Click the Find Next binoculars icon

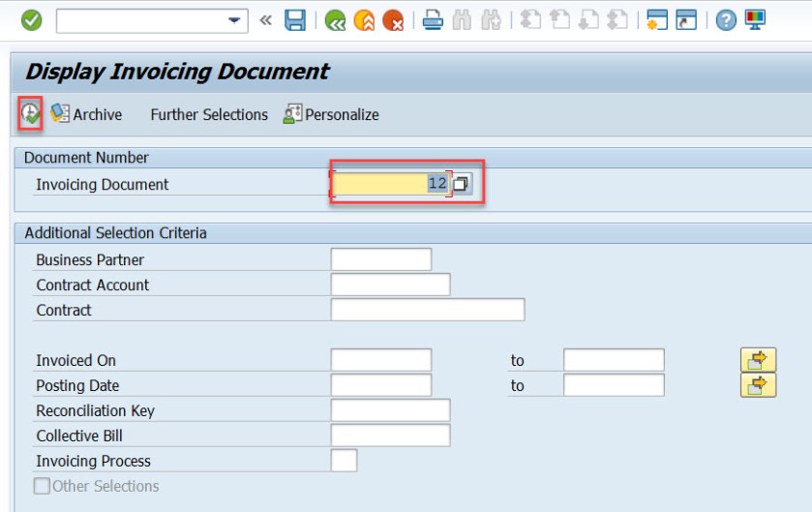coord(491,20)
